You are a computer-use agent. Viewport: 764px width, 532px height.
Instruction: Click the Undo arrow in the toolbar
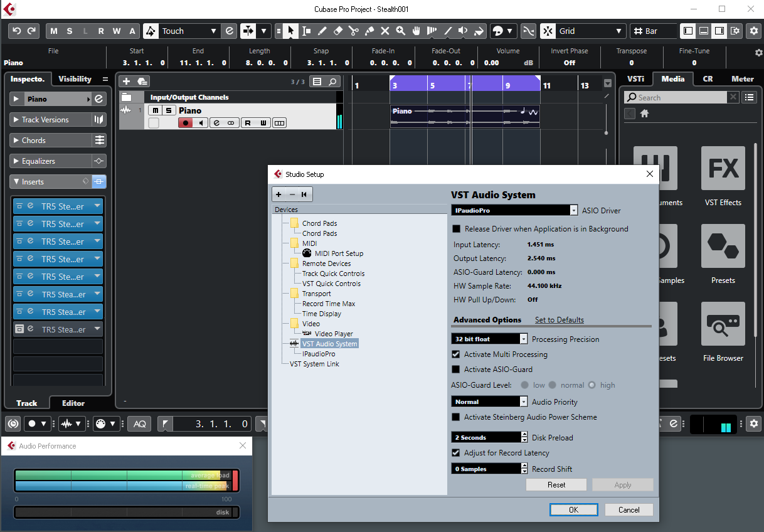[17, 31]
